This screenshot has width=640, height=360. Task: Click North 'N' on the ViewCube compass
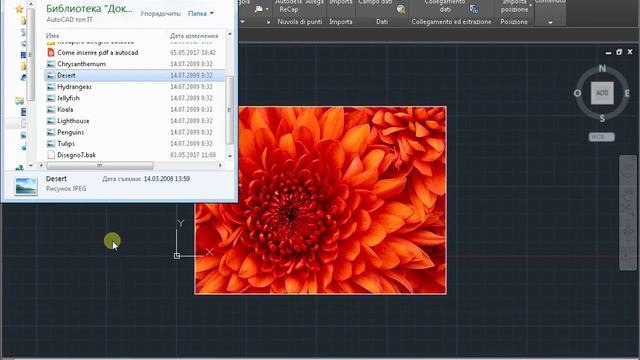[x=602, y=69]
